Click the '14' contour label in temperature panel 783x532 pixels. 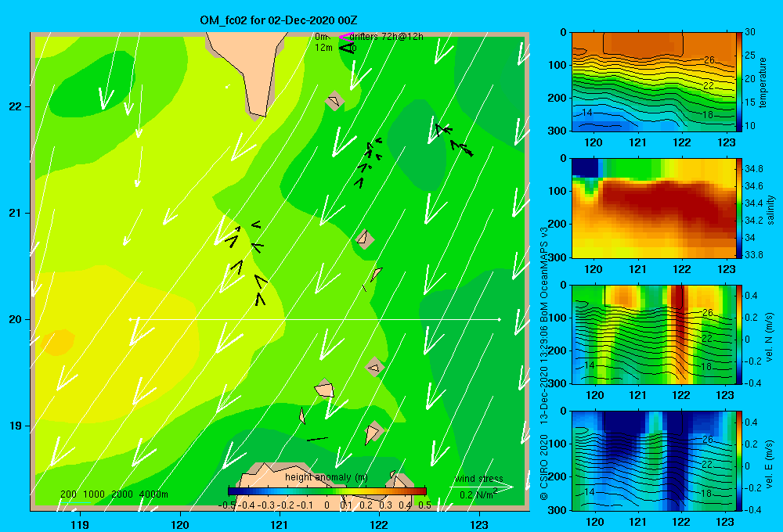click(587, 113)
